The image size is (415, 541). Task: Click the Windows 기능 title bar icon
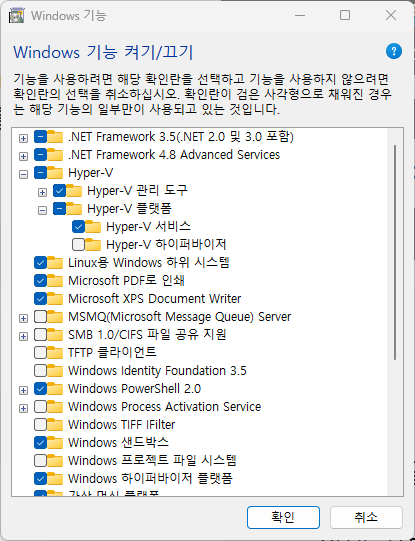point(17,16)
